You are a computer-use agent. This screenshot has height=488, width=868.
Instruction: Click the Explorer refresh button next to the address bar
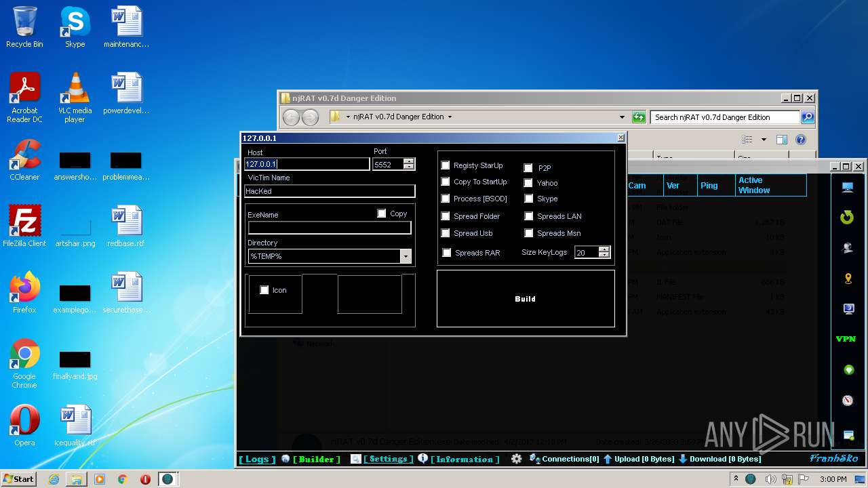[639, 117]
